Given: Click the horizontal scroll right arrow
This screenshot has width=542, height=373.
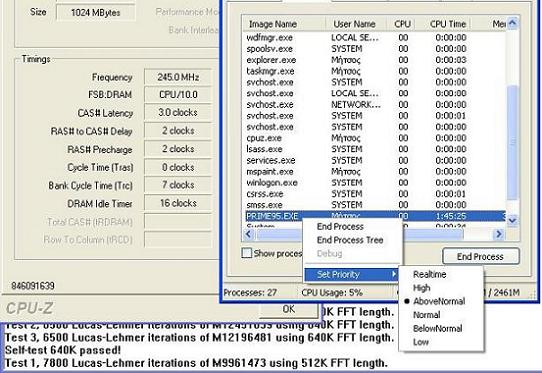Looking at the screenshot, I should coord(498,234).
